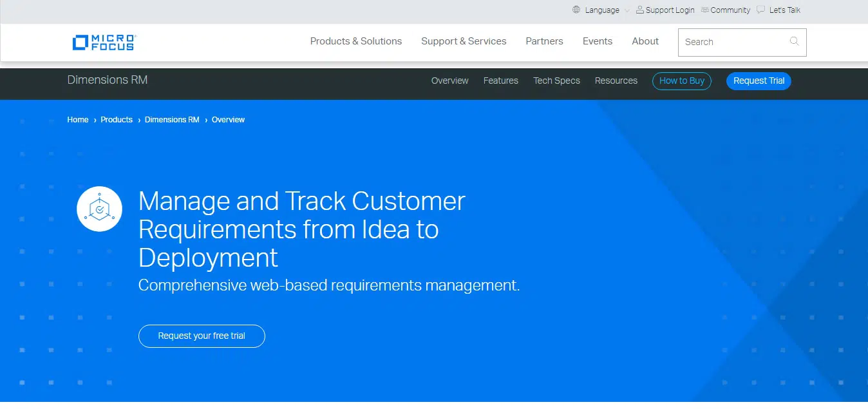Focus the Search input field
Screen dimensions: 868x409
(x=733, y=42)
